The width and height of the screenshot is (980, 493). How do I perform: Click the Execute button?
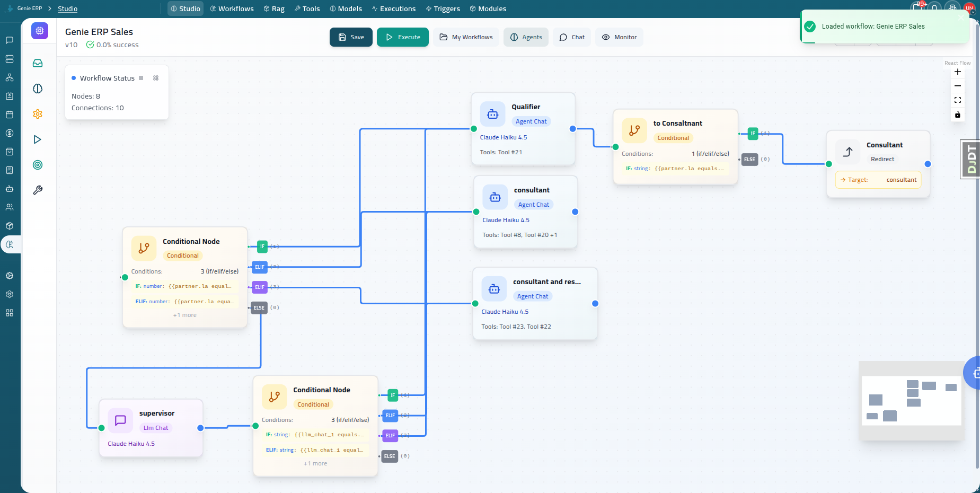click(x=402, y=37)
